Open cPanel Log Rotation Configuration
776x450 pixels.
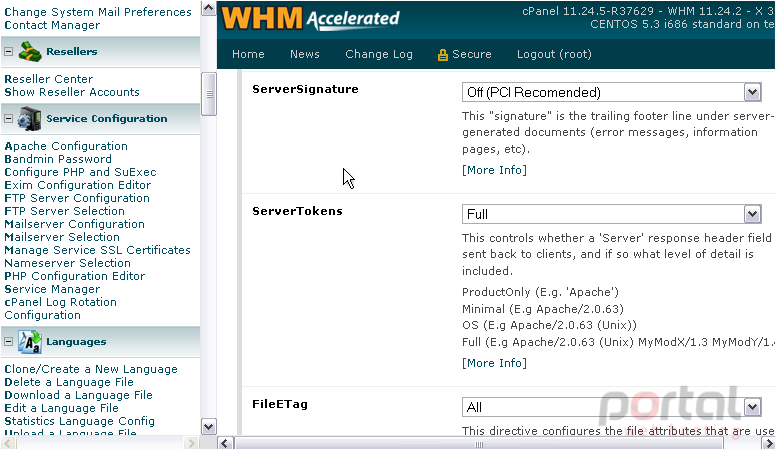click(60, 308)
